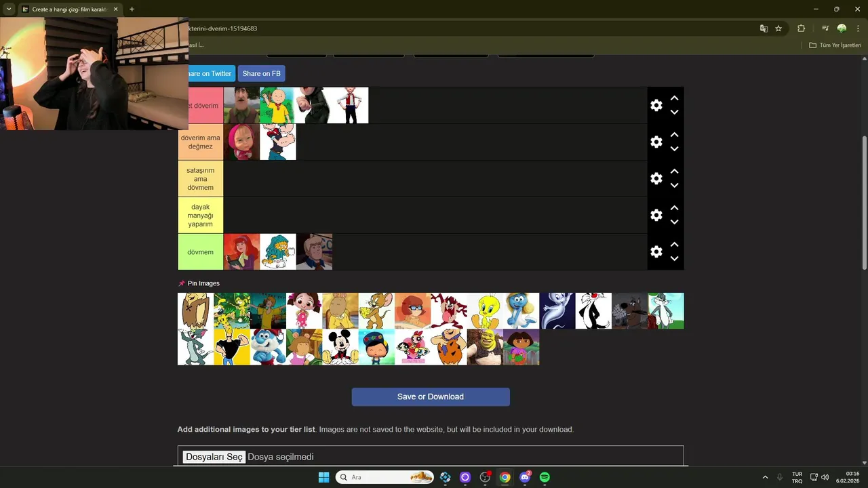Select Tweety bird image in the pool
This screenshot has height=488, width=868.
[x=485, y=310]
